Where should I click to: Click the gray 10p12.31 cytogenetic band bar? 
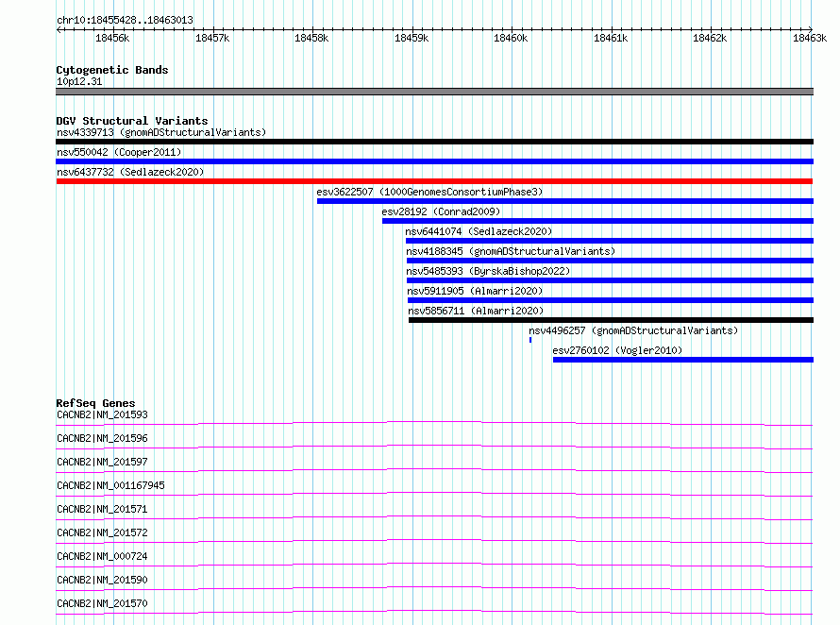pos(434,92)
